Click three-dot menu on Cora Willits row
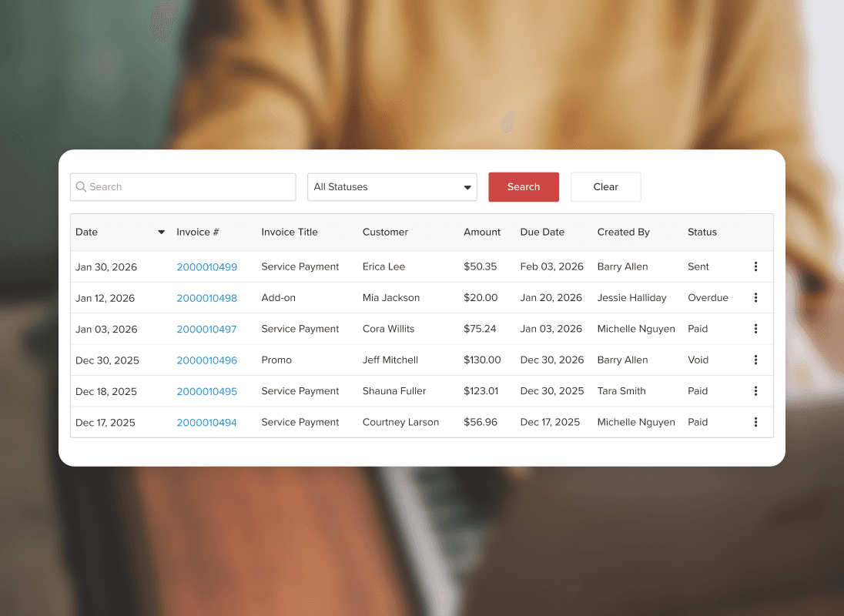The width and height of the screenshot is (844, 616). point(755,329)
